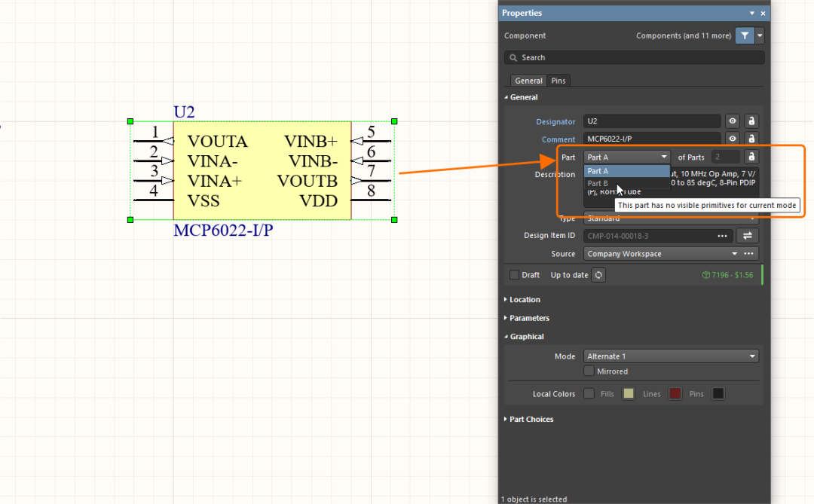Click the Pins color swatch
Viewport: 814px width, 504px height.
[718, 393]
